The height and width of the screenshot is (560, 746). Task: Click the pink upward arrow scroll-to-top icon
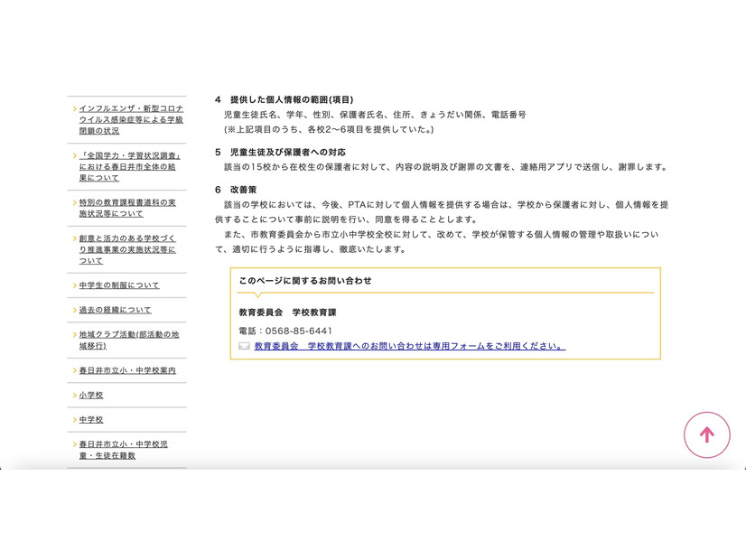pos(707,434)
